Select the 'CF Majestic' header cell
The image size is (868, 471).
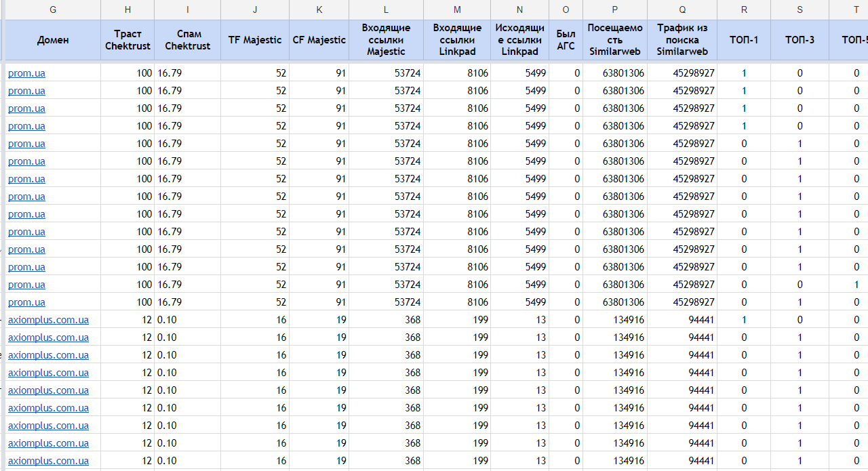[x=319, y=40]
